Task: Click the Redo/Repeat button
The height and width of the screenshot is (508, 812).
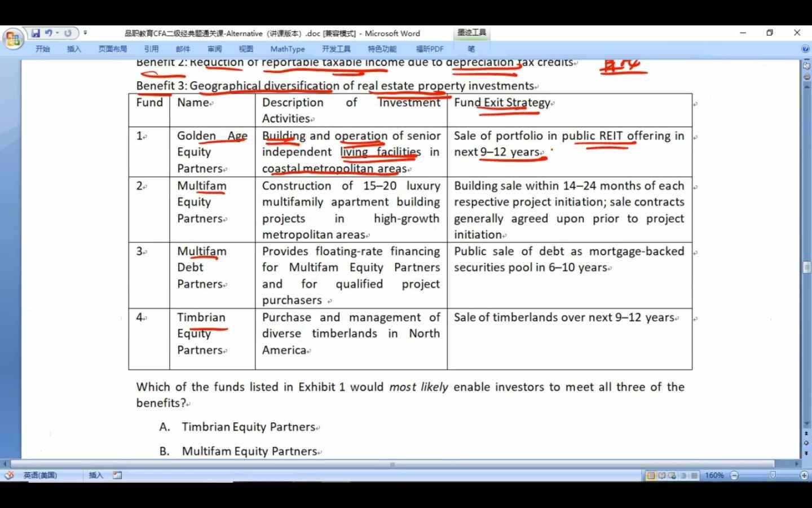Action: 68,33
